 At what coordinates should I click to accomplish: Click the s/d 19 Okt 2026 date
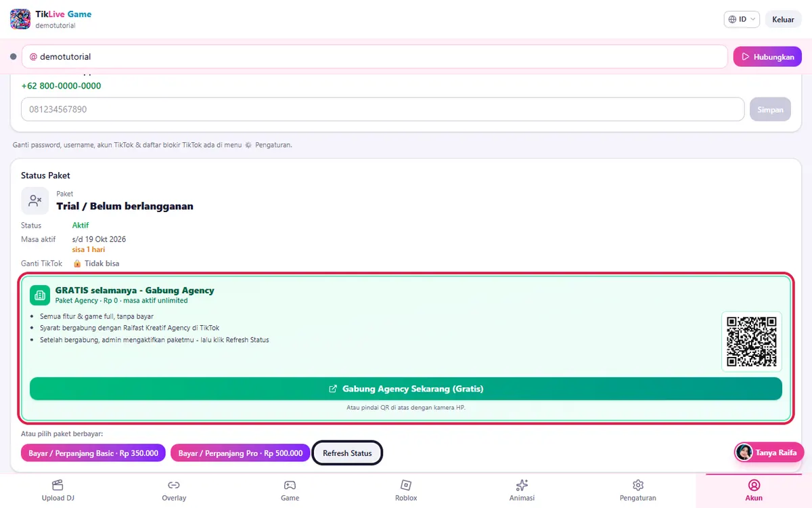99,240
